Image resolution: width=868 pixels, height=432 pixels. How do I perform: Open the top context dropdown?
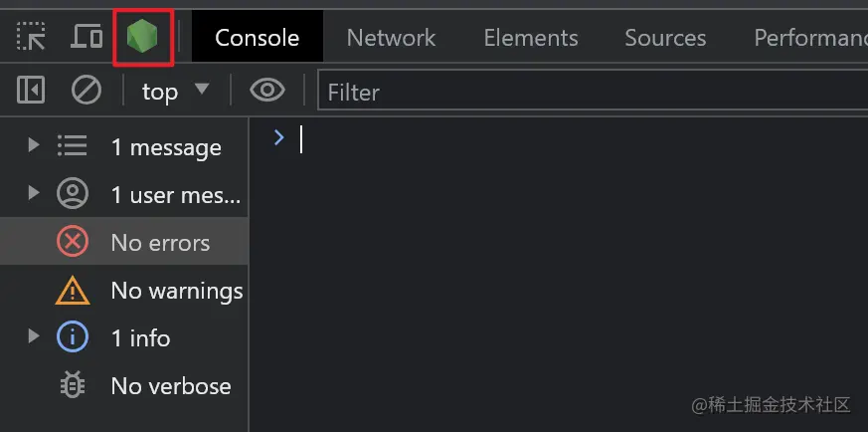(x=175, y=92)
